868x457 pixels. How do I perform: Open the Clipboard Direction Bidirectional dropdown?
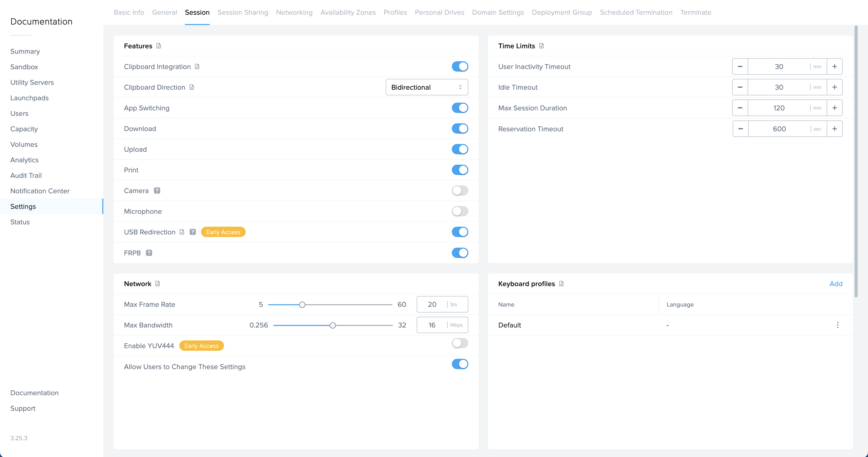coord(427,87)
